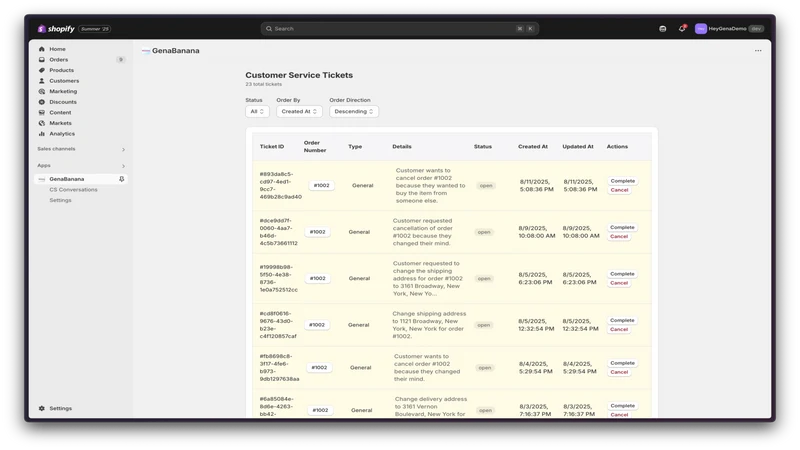800x450 pixels.
Task: Go to Products in the sidebar
Action: pos(61,70)
